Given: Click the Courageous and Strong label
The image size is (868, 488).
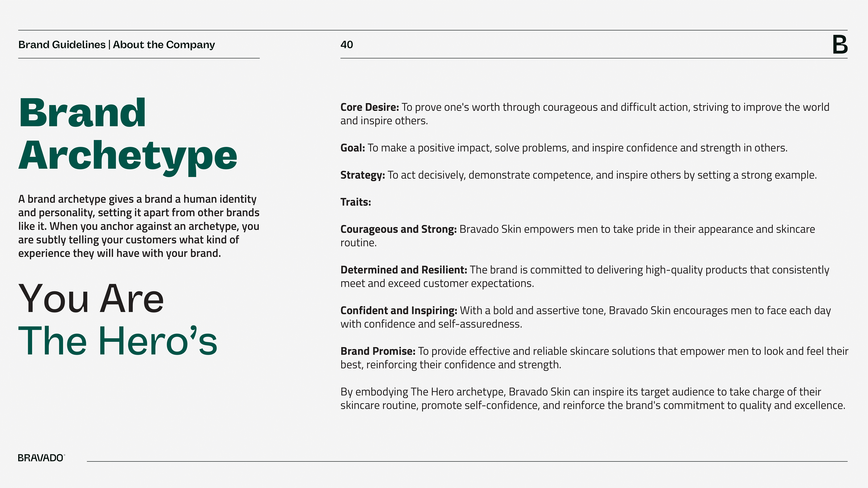Looking at the screenshot, I should pyautogui.click(x=398, y=229).
